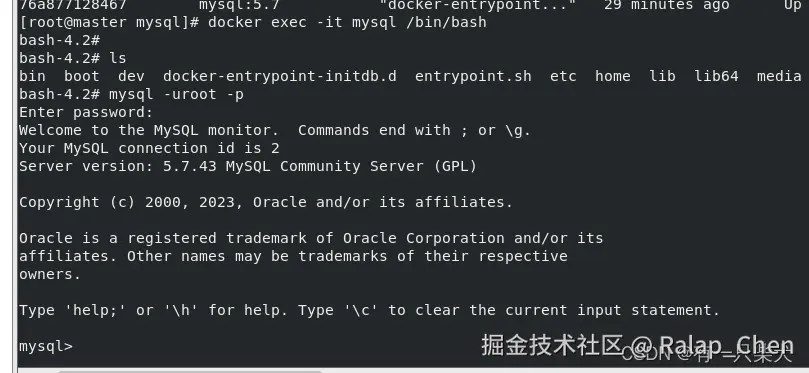Viewport: 809px width, 373px height.
Task: Click the horizontal scrollbar thumb at bottom
Action: pyautogui.click(x=190, y=371)
